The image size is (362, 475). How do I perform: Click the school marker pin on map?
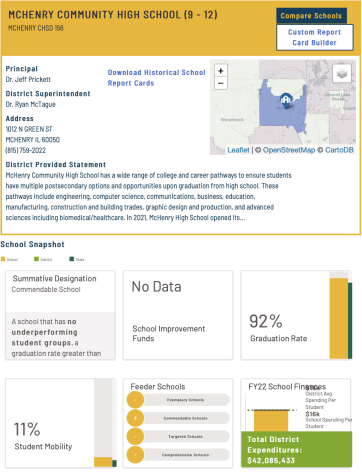(x=286, y=100)
